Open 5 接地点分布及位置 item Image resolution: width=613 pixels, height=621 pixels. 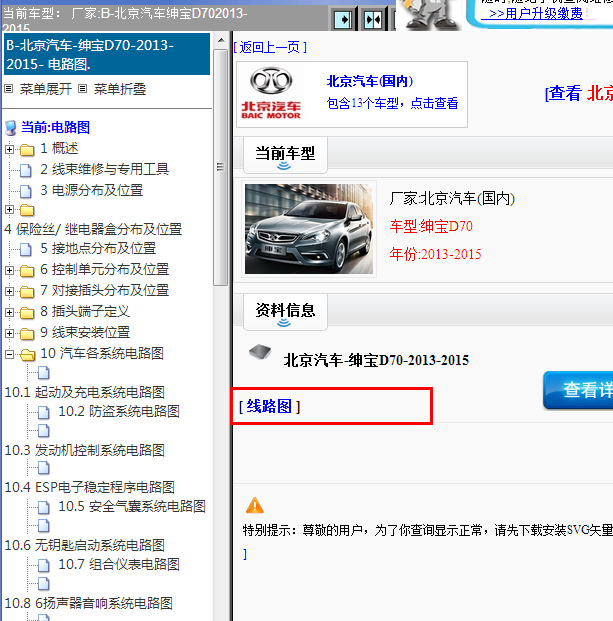click(98, 248)
